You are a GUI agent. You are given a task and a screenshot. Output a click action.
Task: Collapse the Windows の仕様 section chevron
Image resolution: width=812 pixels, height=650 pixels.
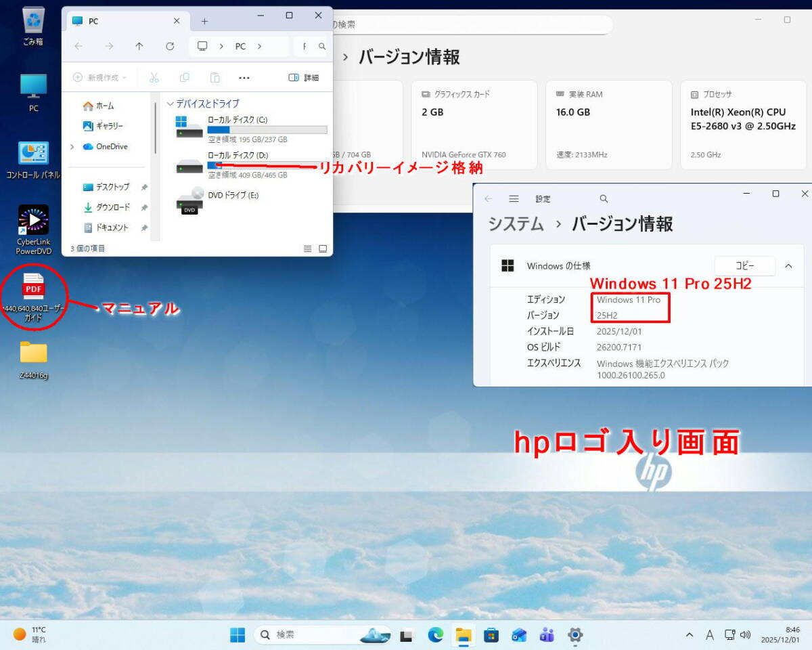click(788, 266)
